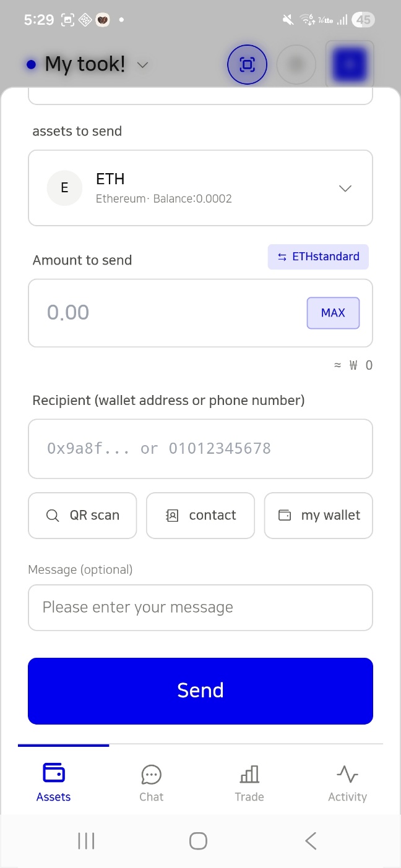Tap the QR scanner icon in header
Viewport: 401px width, 868px height.
coord(247,64)
